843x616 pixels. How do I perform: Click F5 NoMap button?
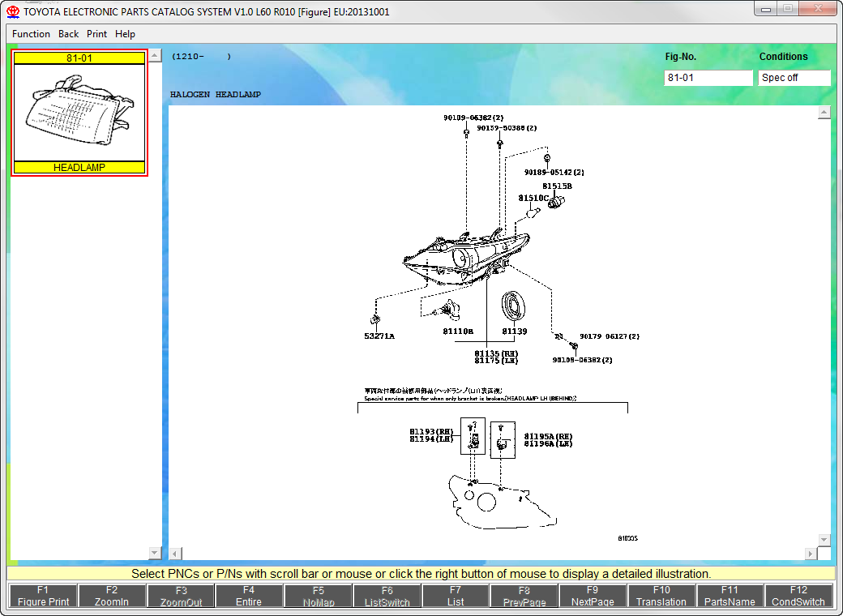319,596
